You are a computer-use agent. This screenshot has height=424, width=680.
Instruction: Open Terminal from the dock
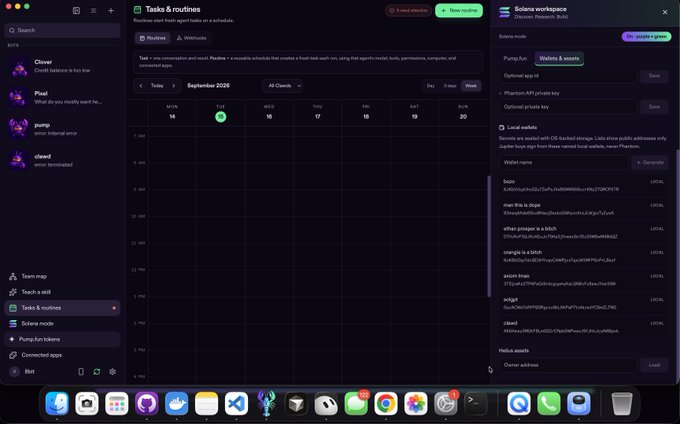click(x=476, y=403)
